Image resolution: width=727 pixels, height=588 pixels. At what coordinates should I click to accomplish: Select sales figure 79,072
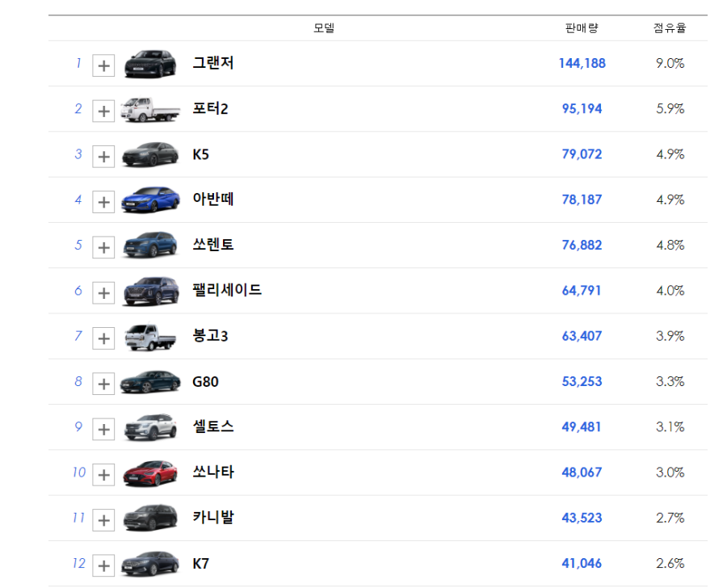pos(582,154)
